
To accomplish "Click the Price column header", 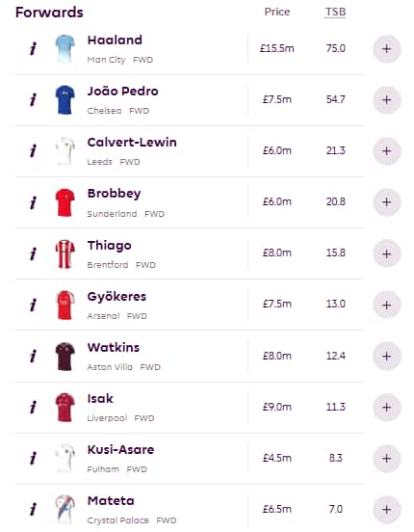I will [277, 12].
